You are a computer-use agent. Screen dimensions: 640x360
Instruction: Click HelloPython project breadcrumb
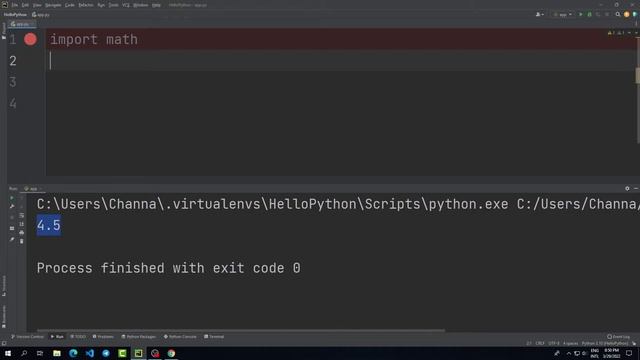(x=15, y=15)
